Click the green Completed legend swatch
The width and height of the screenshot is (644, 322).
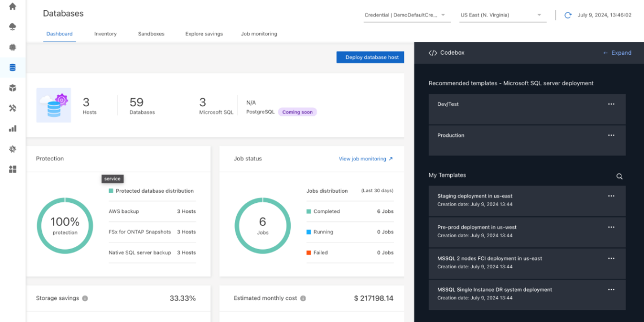(309, 211)
